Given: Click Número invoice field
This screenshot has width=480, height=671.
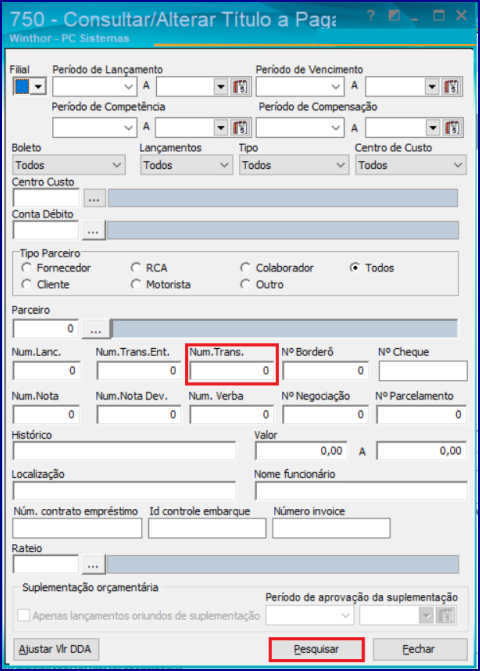Looking at the screenshot, I should [x=331, y=528].
